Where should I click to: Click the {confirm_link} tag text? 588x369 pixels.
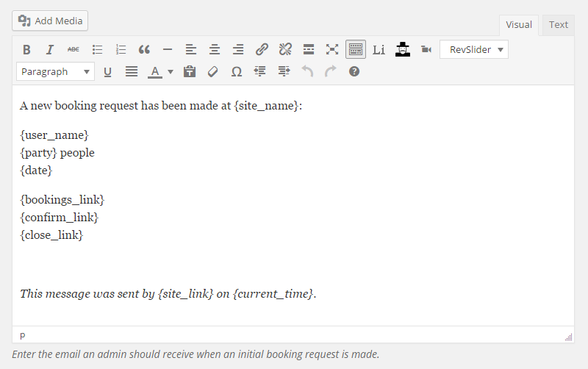[x=60, y=217]
